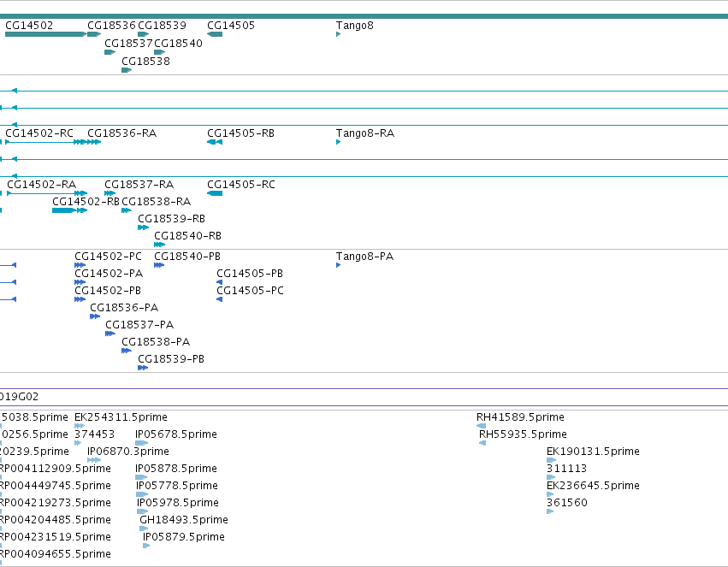
Task: Click the CG14502 gene bar
Action: [x=45, y=34]
